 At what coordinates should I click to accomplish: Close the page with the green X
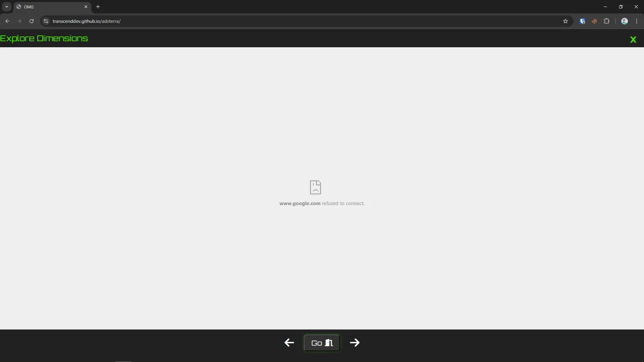click(633, 39)
